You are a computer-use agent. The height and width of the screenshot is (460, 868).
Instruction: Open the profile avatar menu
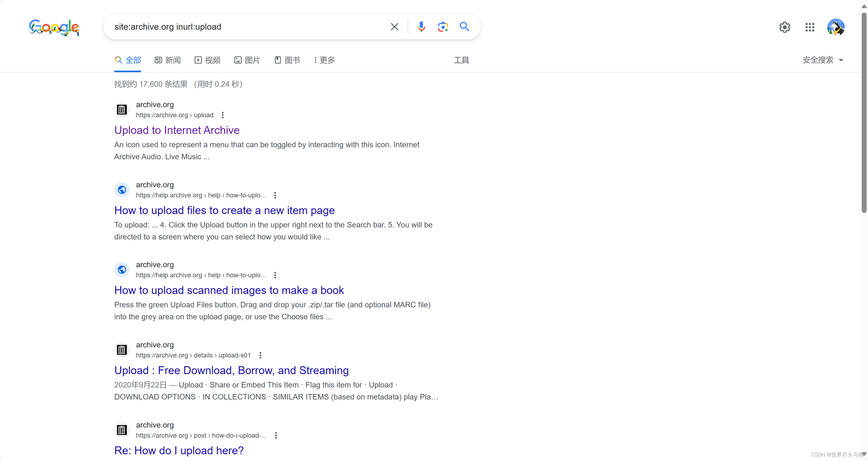coord(836,27)
